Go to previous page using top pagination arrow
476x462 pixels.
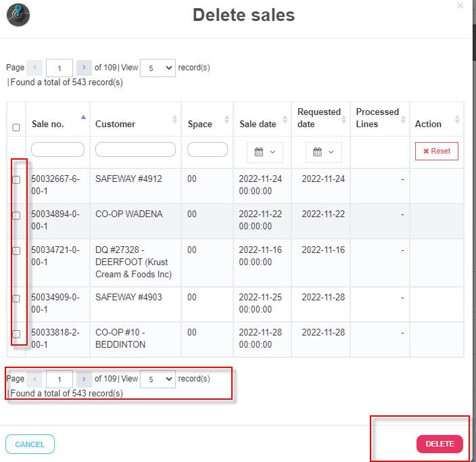34,68
